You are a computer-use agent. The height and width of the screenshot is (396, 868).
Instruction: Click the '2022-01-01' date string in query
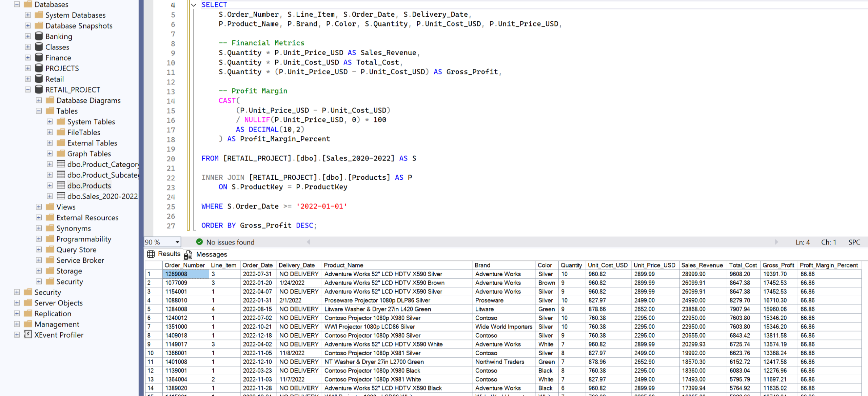point(322,206)
